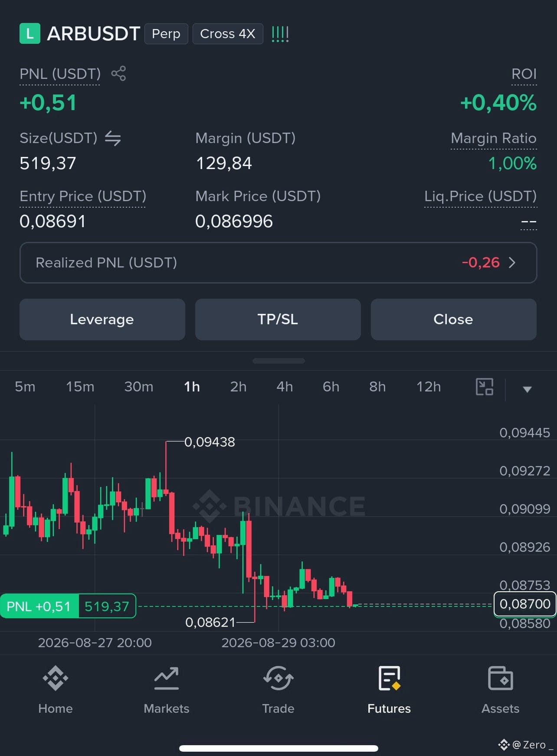Image resolution: width=557 pixels, height=756 pixels.
Task: Select the 8h chart interval
Action: pyautogui.click(x=377, y=387)
